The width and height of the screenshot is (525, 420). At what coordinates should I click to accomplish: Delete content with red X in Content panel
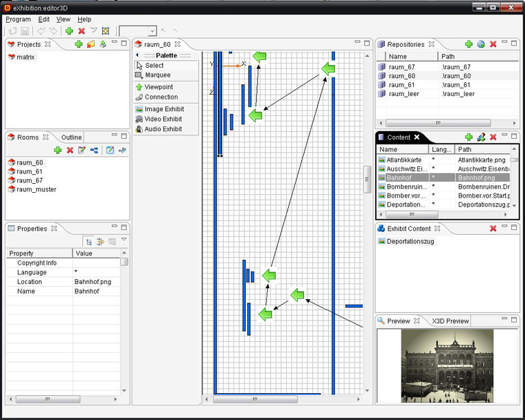click(x=493, y=137)
